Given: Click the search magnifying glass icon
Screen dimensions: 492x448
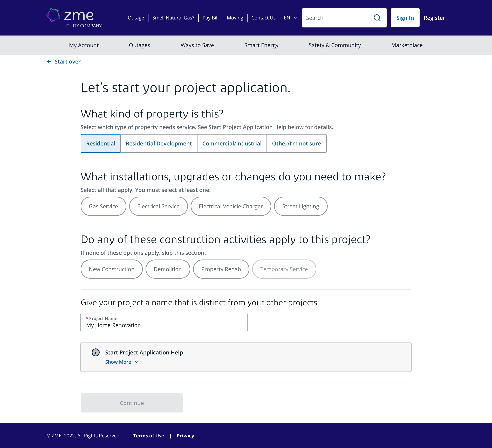Looking at the screenshot, I should tap(377, 18).
